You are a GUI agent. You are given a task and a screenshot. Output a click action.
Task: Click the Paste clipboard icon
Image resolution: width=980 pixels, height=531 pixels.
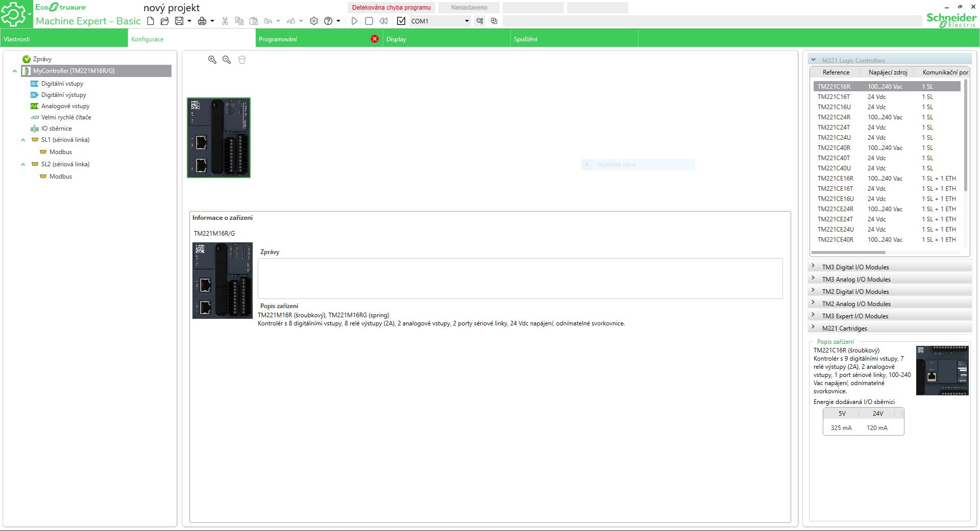click(x=254, y=21)
